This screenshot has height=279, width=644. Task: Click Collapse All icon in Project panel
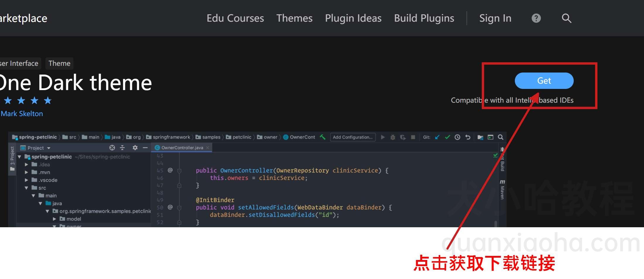click(122, 148)
